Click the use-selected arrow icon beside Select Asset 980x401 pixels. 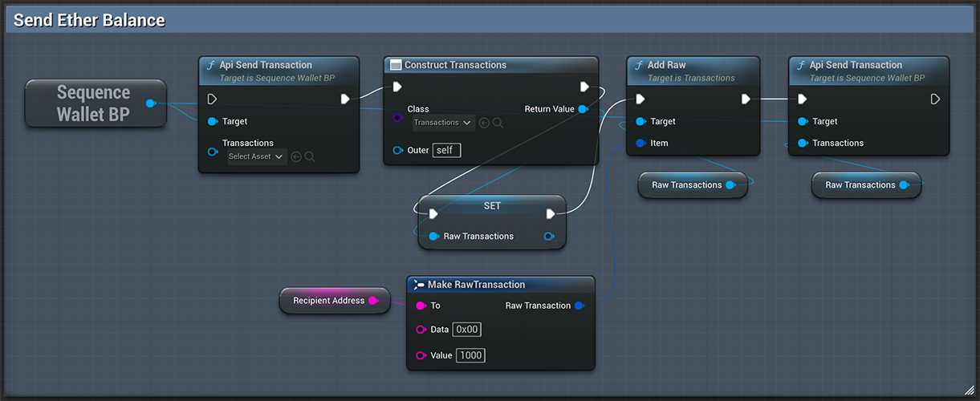pos(296,157)
